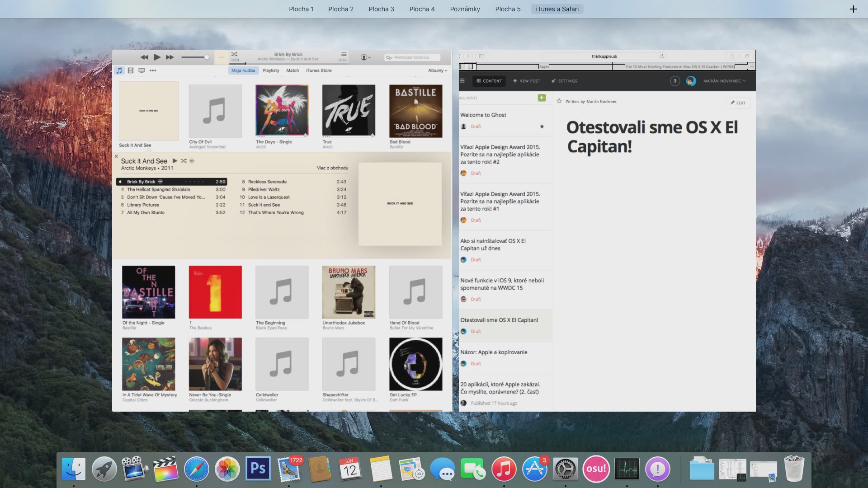Open the Up Next list icon in iTunes
The image size is (868, 488).
tap(344, 54)
